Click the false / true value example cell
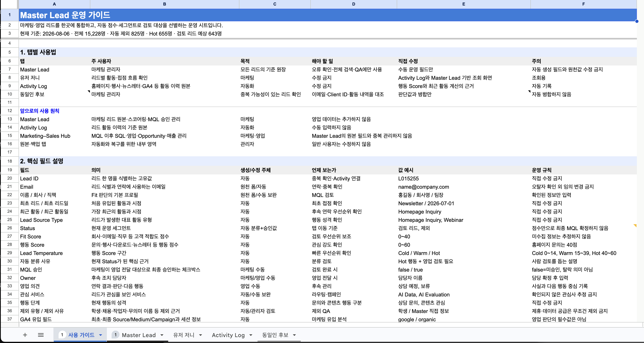The height and width of the screenshot is (343, 644). click(x=464, y=269)
